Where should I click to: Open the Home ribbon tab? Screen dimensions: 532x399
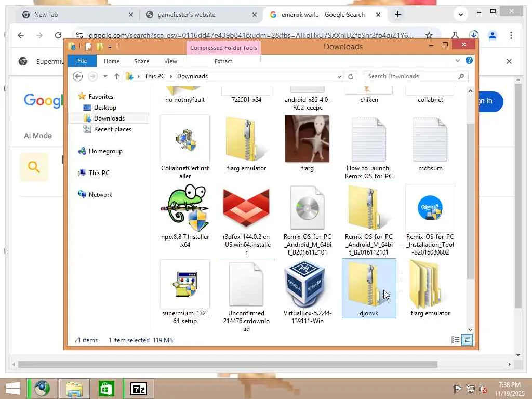(x=112, y=61)
